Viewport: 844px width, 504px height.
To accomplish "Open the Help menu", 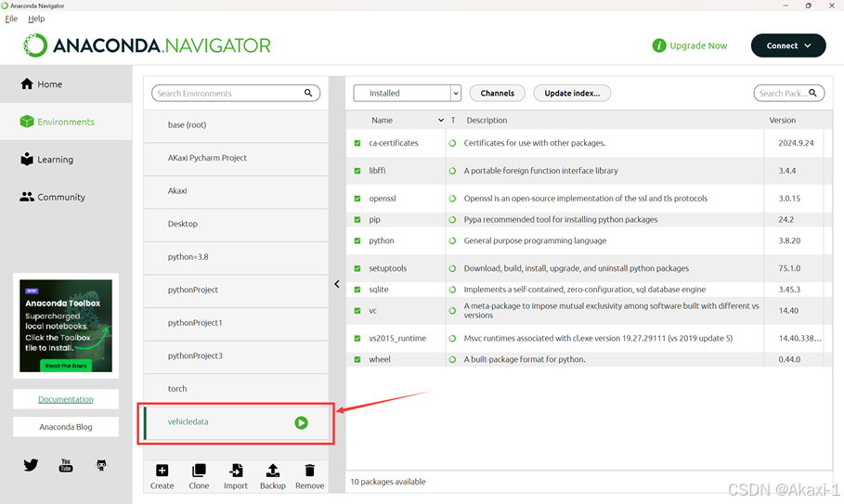I will click(36, 19).
